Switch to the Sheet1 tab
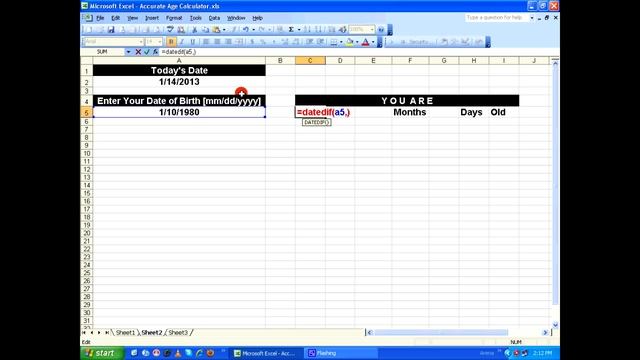This screenshot has height=360, width=640. pos(125,333)
